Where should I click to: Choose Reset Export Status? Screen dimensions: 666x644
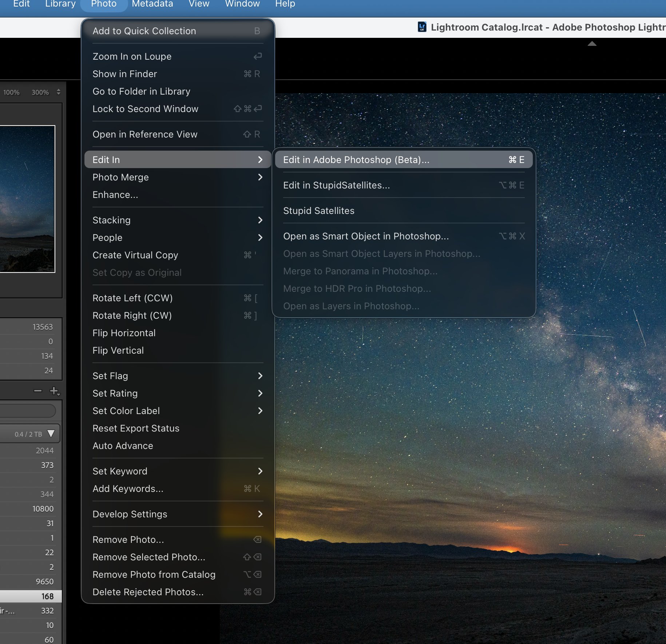[x=178, y=428]
